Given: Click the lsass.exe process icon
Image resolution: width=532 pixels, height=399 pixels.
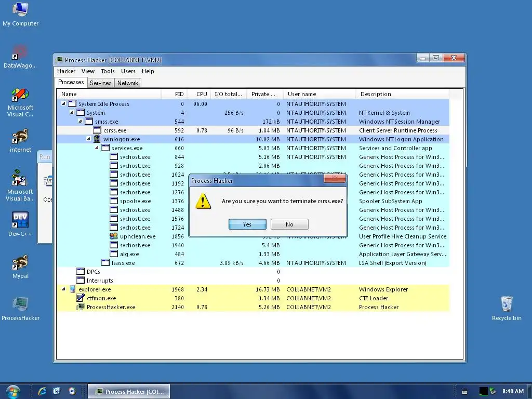Looking at the screenshot, I should coord(105,262).
